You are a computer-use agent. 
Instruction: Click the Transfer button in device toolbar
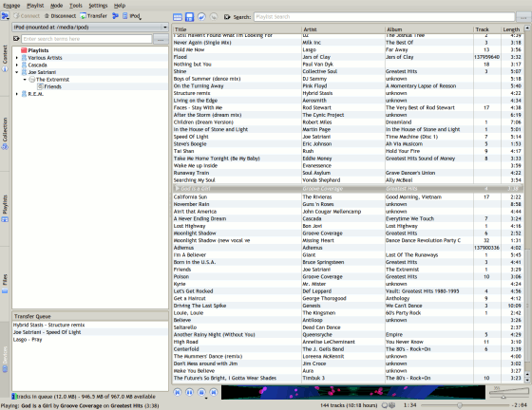94,16
